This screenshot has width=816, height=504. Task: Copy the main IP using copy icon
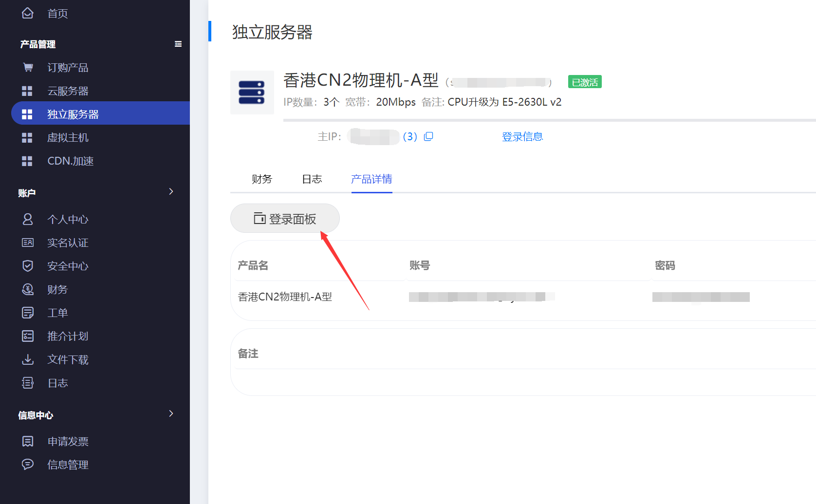point(428,137)
